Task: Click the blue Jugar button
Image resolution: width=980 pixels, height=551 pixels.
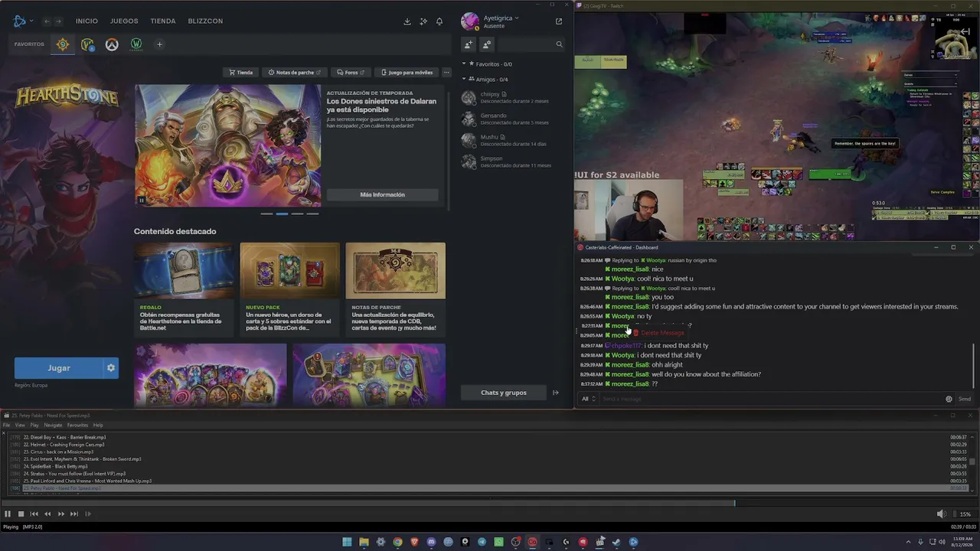Action: [59, 368]
